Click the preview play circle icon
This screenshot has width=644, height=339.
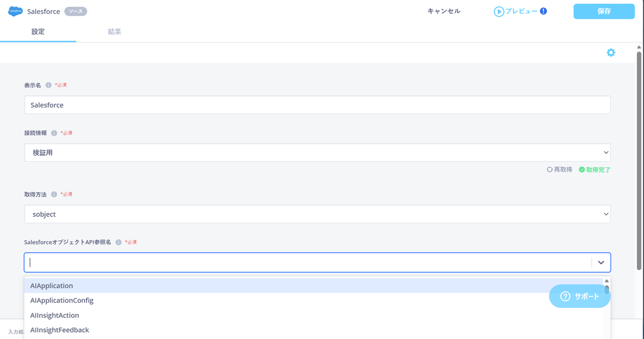click(498, 11)
